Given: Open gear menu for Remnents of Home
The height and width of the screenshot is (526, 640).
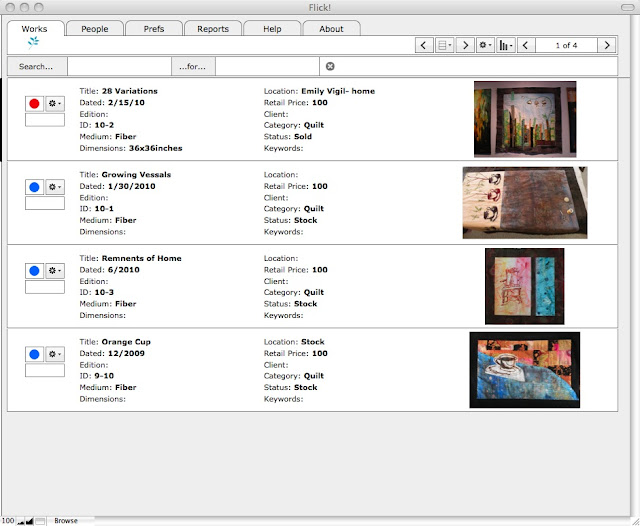Looking at the screenshot, I should click(x=55, y=271).
